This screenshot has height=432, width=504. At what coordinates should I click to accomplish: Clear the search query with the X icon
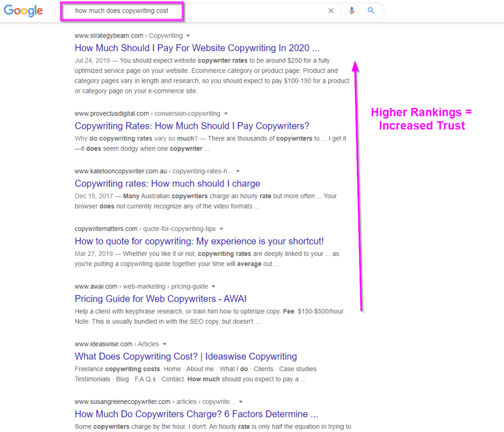[x=331, y=11]
